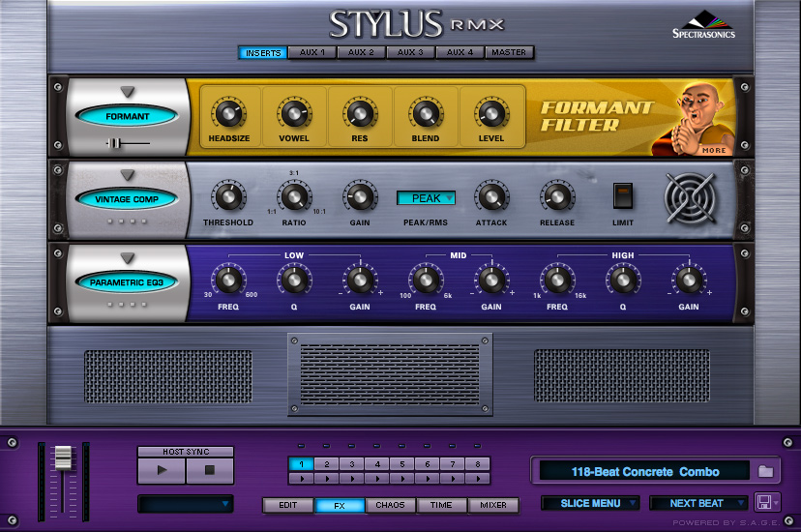Switch to the AUX 1 tab
Screen dimensions: 801x532
pyautogui.click(x=312, y=52)
